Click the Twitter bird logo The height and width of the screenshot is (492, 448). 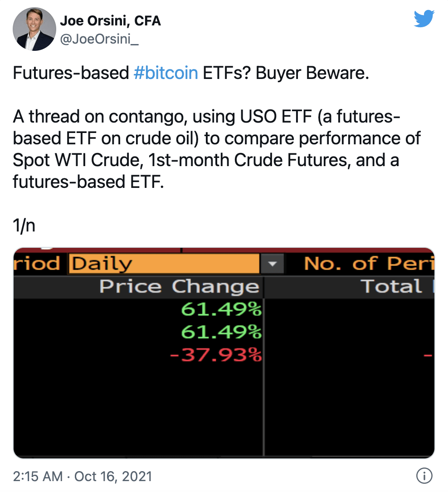coord(424,19)
